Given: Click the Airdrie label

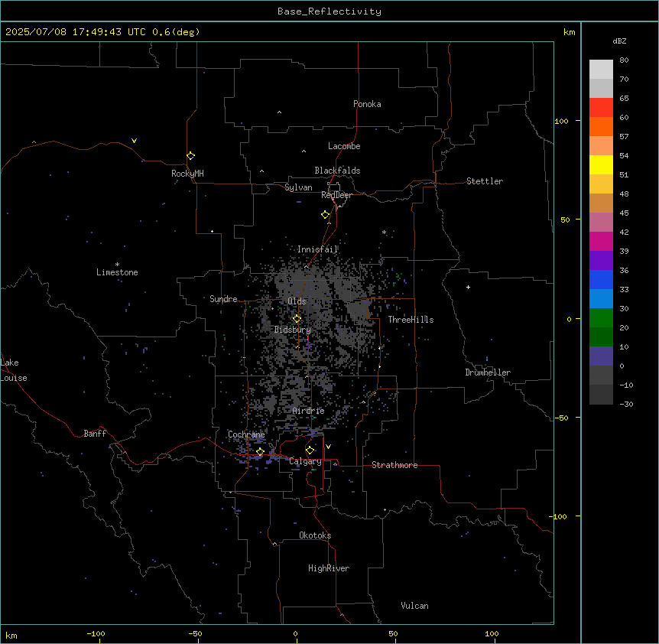Looking at the screenshot, I should (309, 411).
